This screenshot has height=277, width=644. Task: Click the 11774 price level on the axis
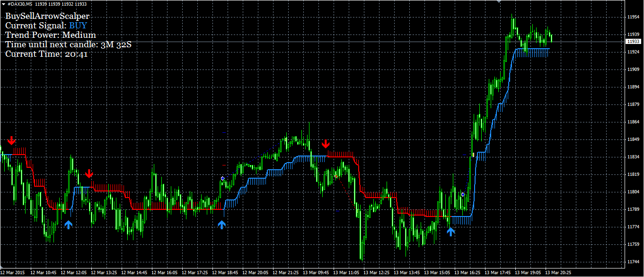634,227
